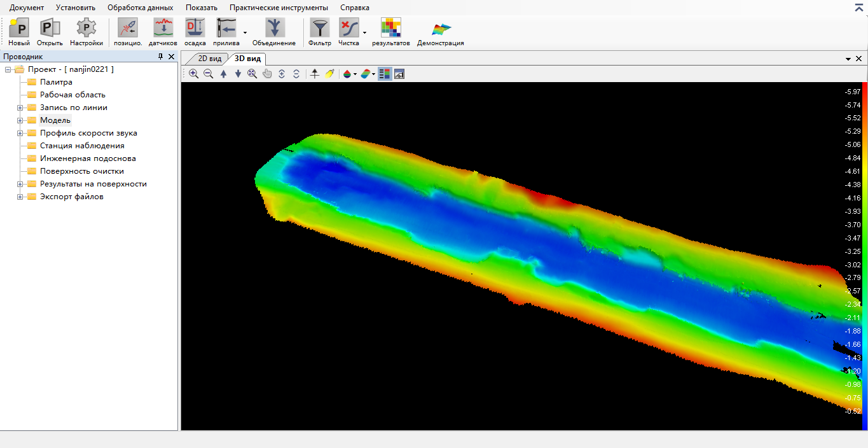This screenshot has height=448, width=868.
Task: Activate the pan hand tool
Action: [267, 74]
